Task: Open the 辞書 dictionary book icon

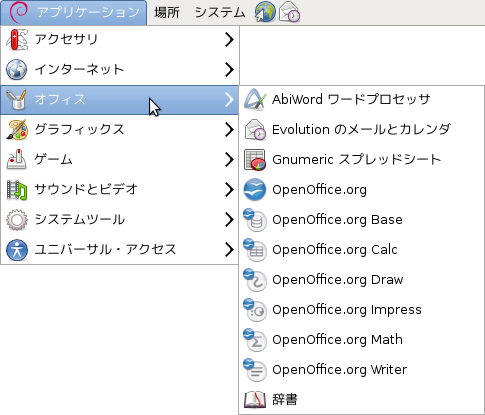Action: click(x=255, y=400)
